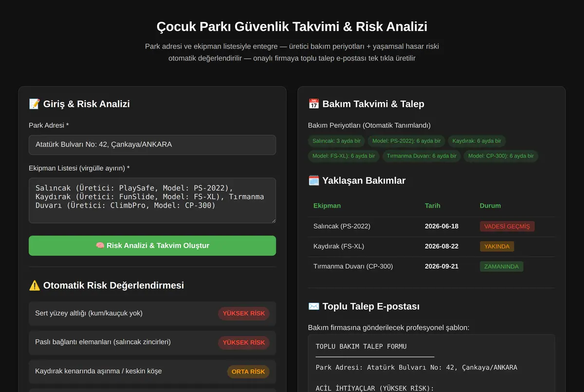Click YÜKSEK RİSK badge for Paslı bağlantı elemanları

[x=244, y=342]
